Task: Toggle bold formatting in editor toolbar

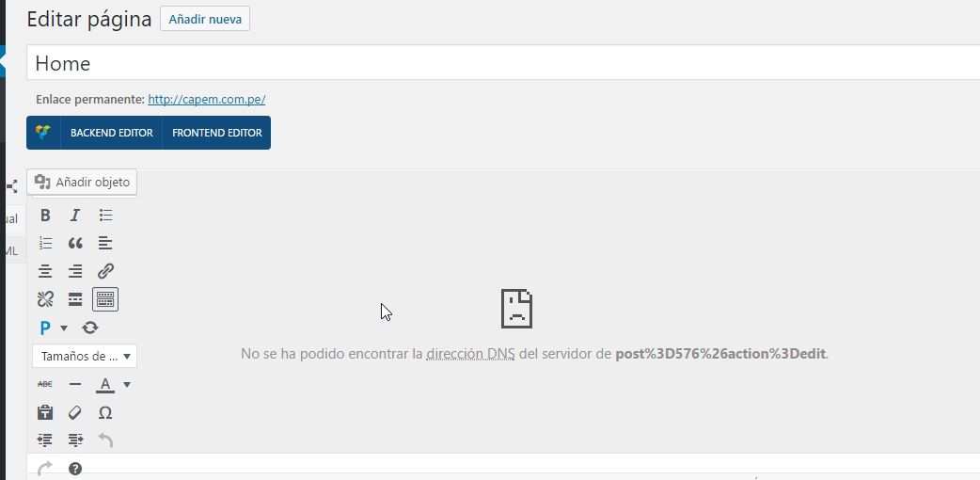Action: tap(45, 216)
